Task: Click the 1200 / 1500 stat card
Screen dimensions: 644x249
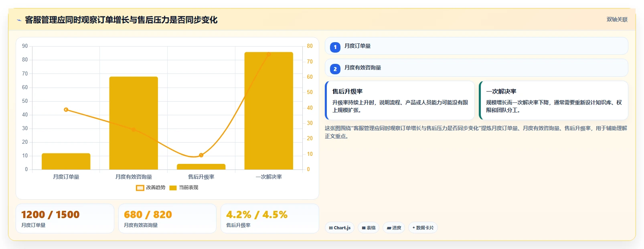Action: (x=65, y=218)
